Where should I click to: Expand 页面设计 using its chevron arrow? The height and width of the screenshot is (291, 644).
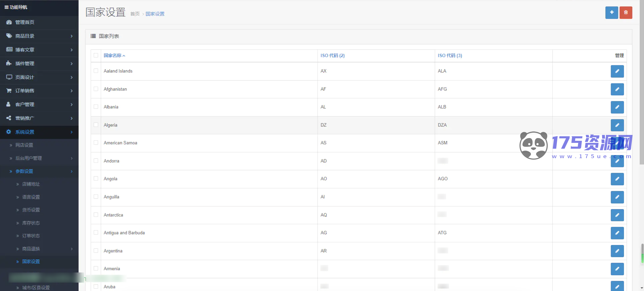coord(71,77)
